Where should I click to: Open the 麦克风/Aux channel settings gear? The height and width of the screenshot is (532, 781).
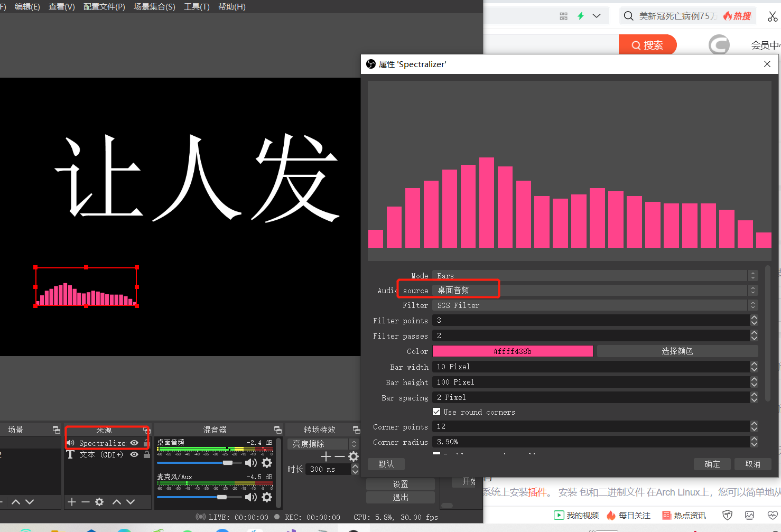tap(267, 497)
